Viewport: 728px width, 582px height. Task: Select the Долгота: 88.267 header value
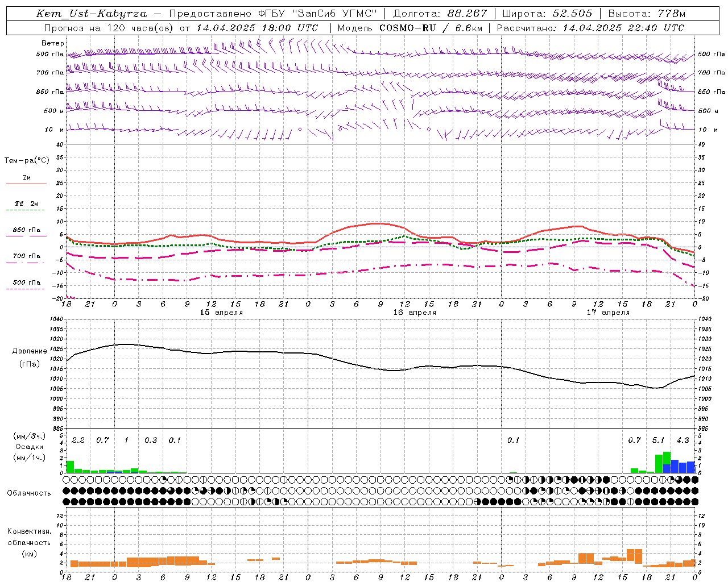tap(440, 14)
